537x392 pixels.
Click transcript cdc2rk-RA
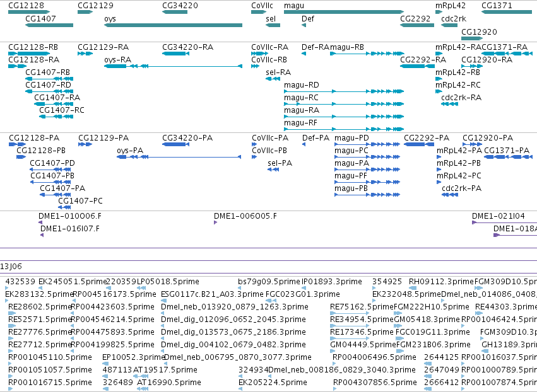[461, 98]
